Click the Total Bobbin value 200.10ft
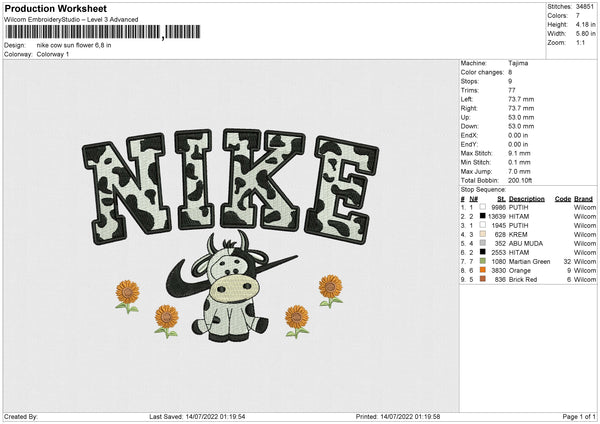This screenshot has height=424, width=600. [520, 181]
